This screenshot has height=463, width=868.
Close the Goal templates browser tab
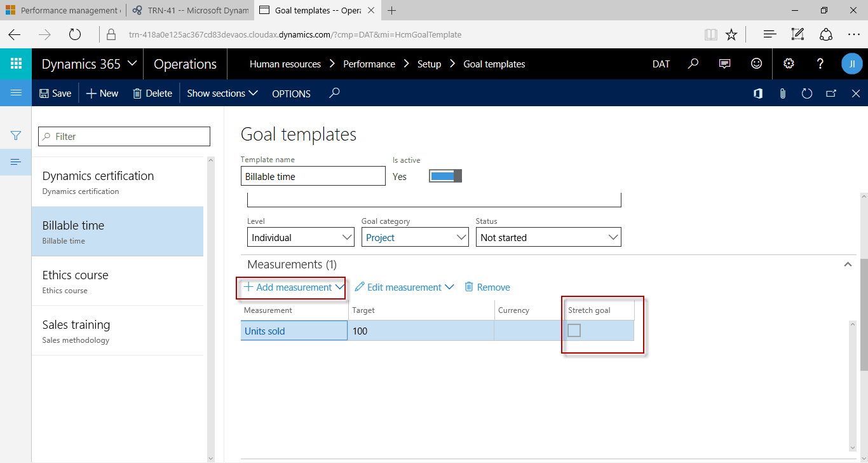point(371,10)
